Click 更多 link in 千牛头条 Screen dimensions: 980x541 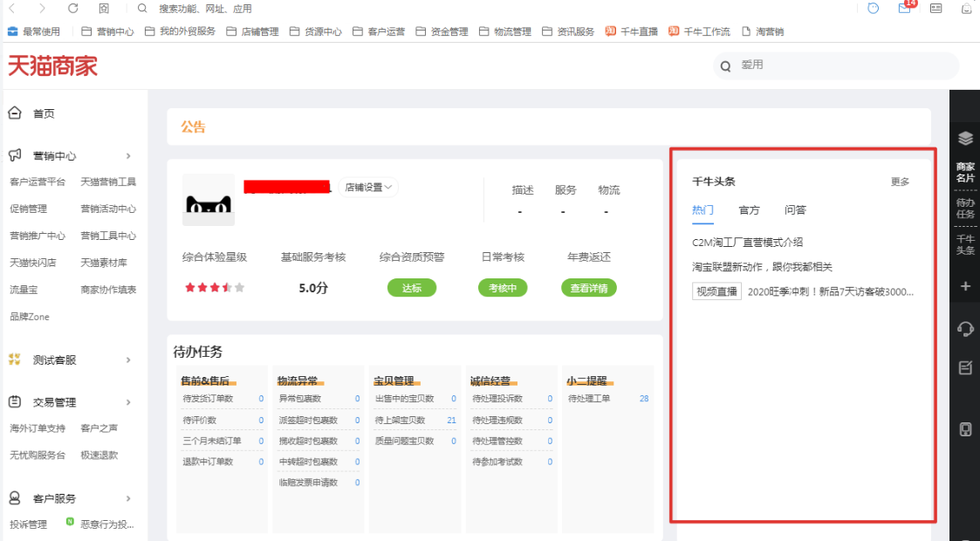(900, 181)
